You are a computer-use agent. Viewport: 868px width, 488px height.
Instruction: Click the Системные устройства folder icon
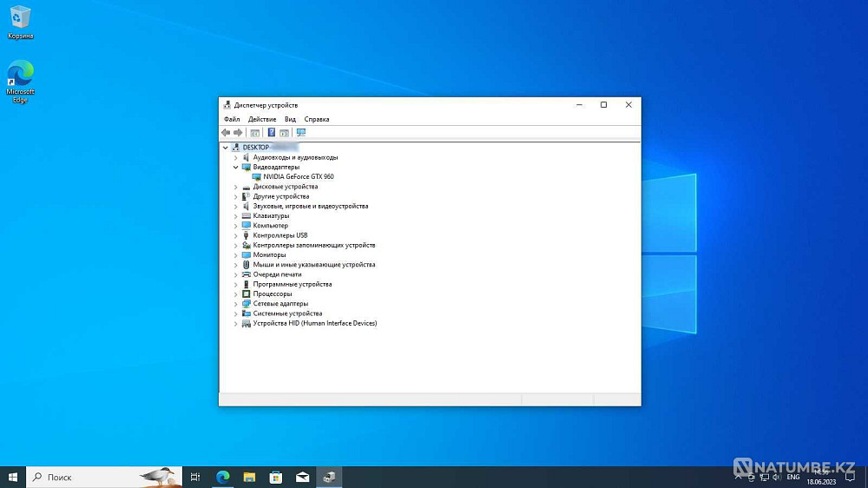[247, 313]
